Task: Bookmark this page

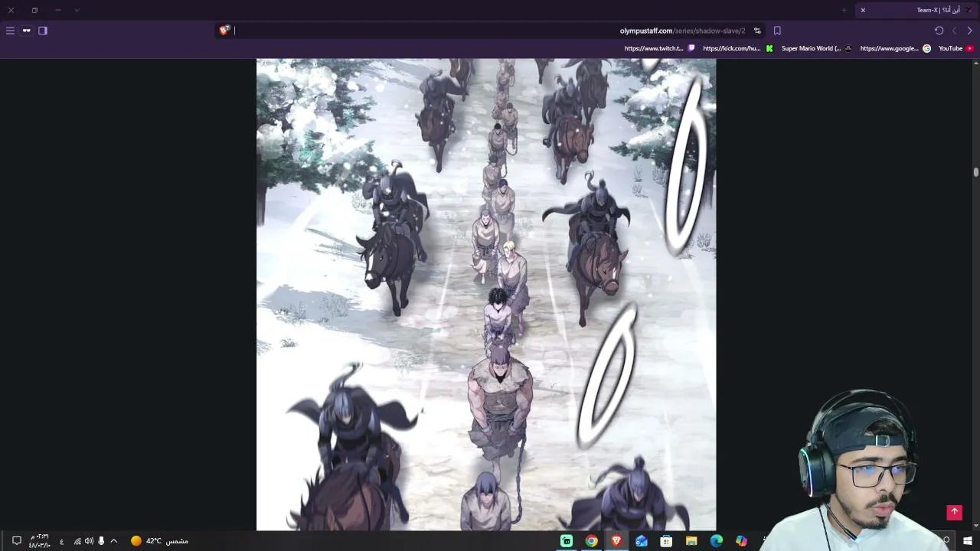Action: point(777,31)
